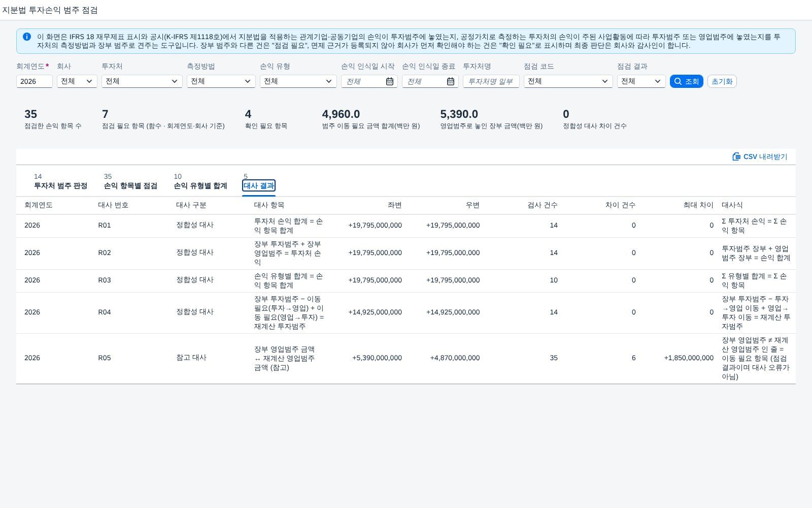Click the 초기화 reset button
This screenshot has width=812, height=508.
click(x=722, y=81)
